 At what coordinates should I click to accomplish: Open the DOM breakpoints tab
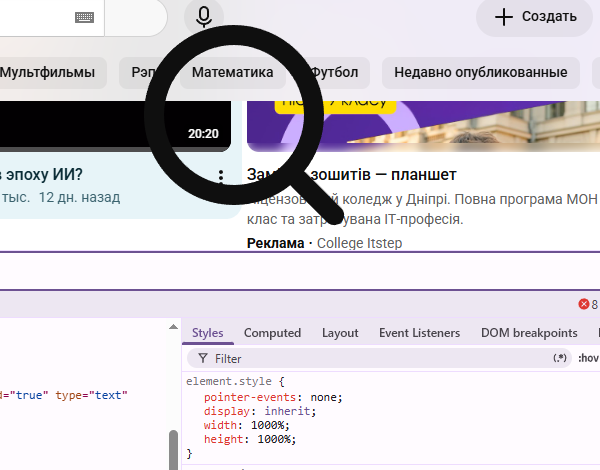click(529, 333)
